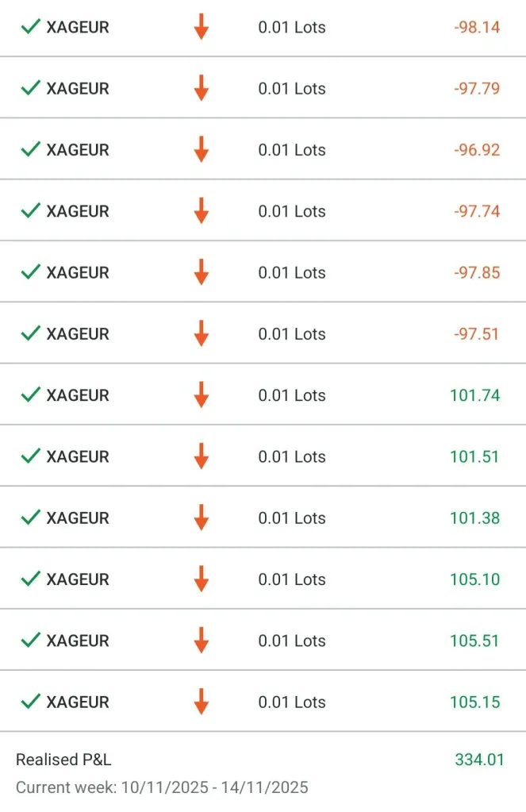Click the -97.79 loss value
This screenshot has width=526, height=812.
[x=477, y=88]
